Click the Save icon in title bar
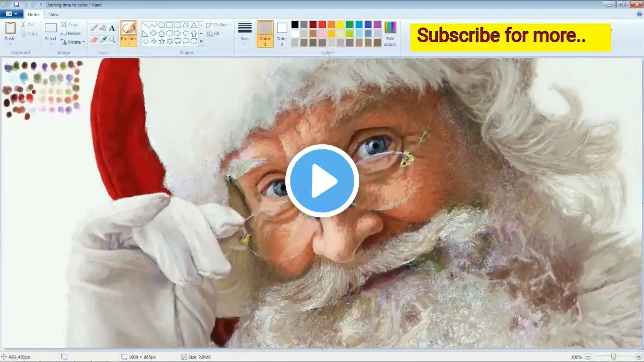 tap(17, 5)
